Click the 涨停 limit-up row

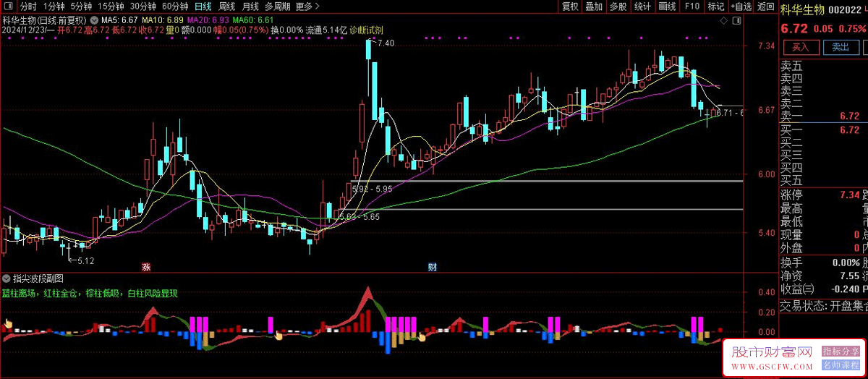[x=824, y=195]
